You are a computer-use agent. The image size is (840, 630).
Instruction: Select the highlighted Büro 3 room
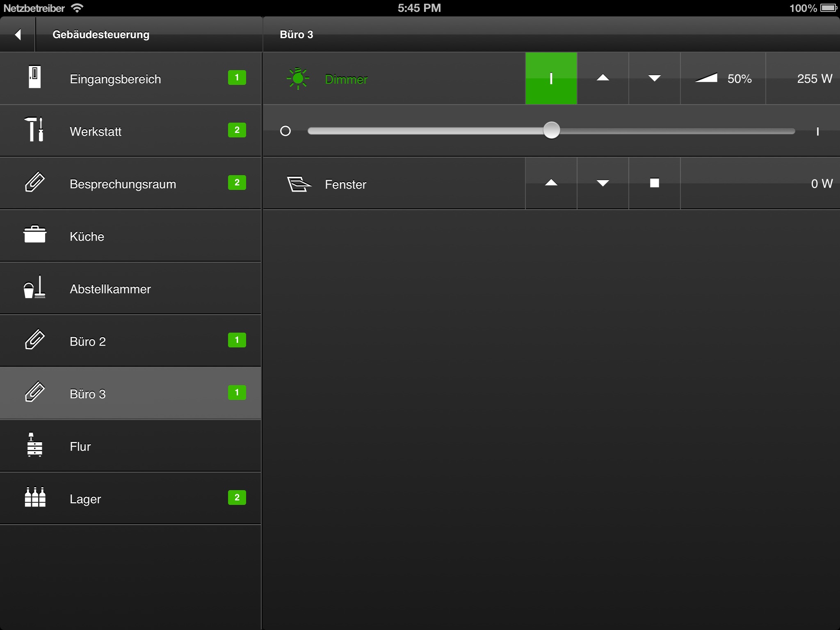pos(130,393)
